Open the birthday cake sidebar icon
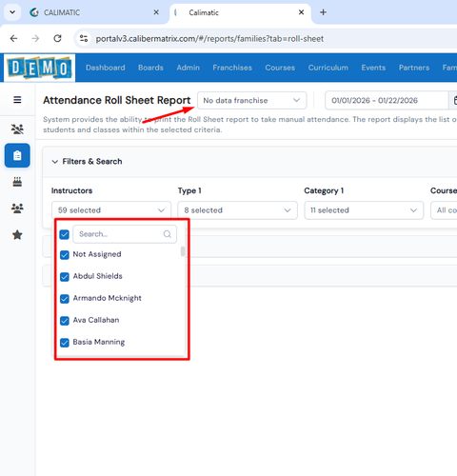The height and width of the screenshot is (476, 457). coord(17,182)
